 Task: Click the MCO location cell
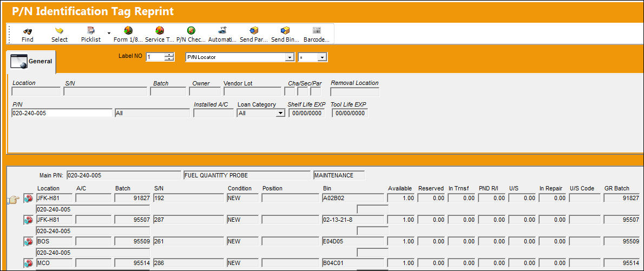tap(54, 263)
